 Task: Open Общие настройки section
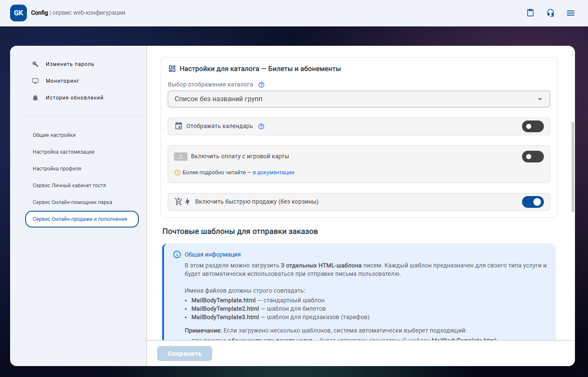[54, 135]
